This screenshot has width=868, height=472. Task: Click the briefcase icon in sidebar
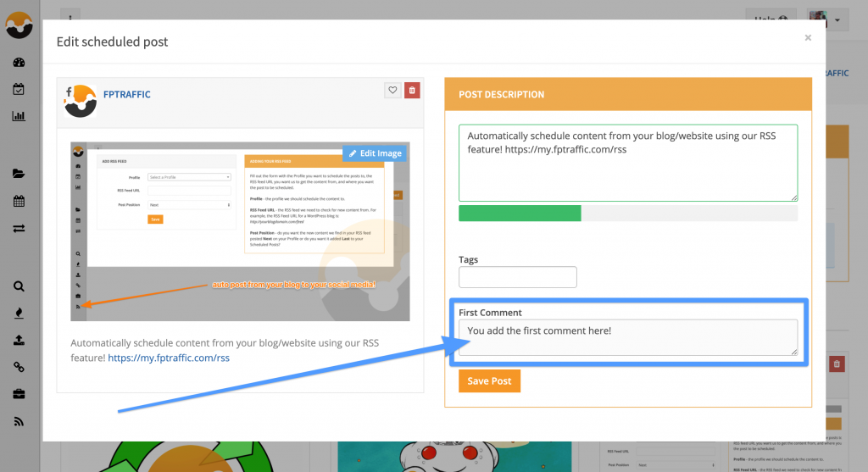pos(19,394)
